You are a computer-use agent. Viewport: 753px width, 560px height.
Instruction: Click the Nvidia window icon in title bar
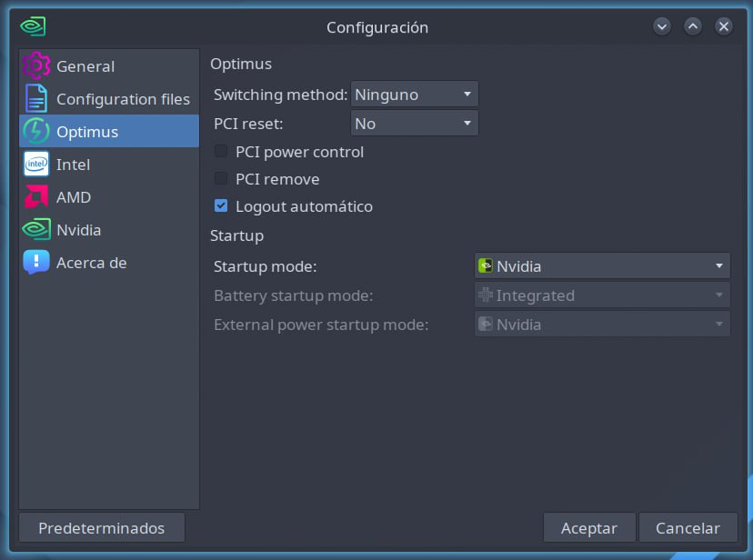pyautogui.click(x=33, y=26)
